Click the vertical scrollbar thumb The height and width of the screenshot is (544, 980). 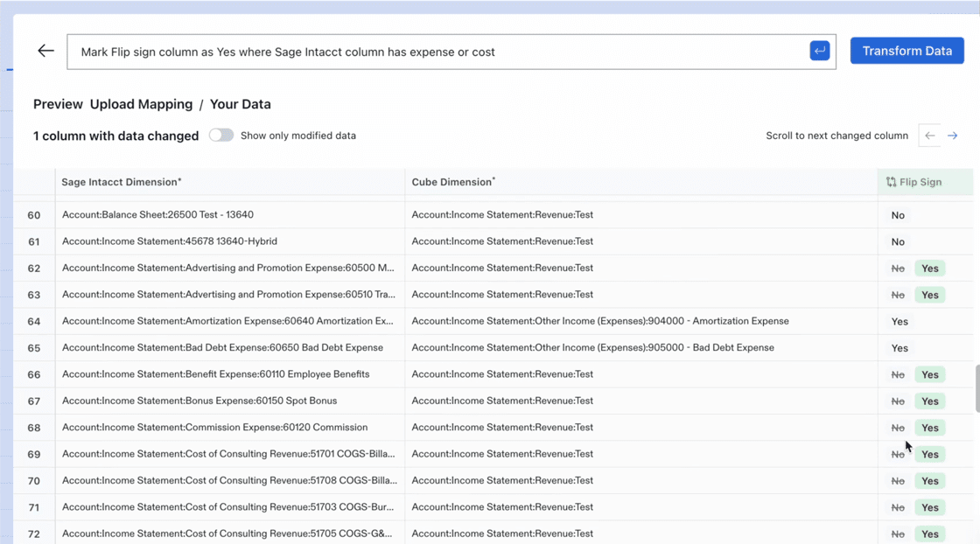[976, 388]
